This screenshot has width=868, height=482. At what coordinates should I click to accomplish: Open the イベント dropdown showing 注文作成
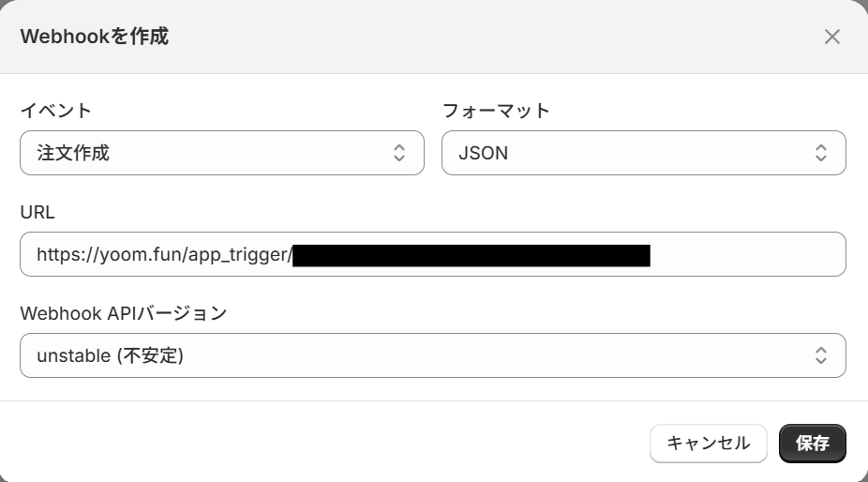221,153
